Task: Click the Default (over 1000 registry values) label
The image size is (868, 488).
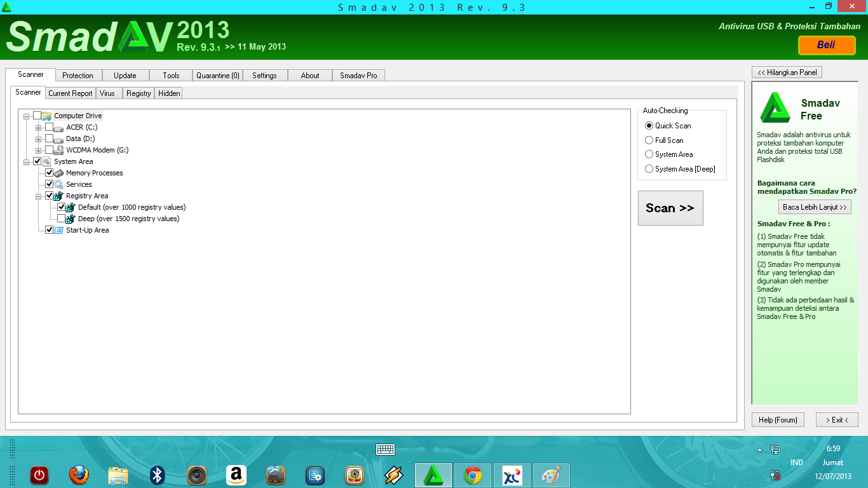Action: pos(132,207)
